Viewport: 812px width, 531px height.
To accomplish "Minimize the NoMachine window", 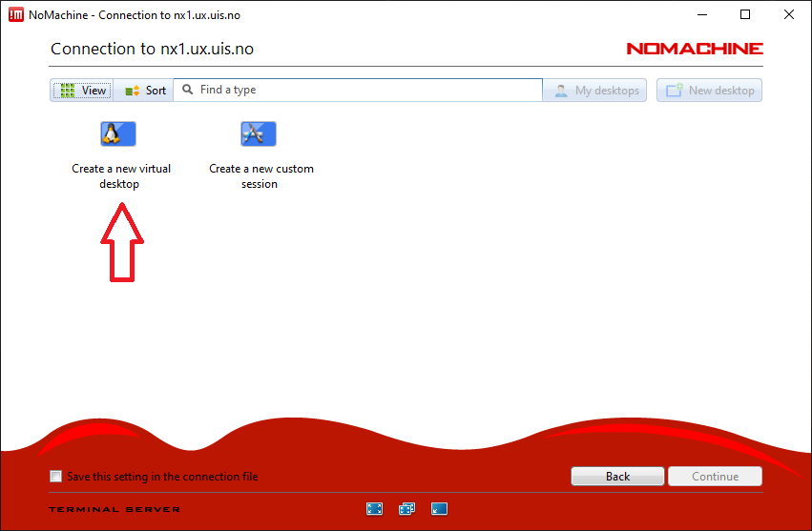I will pos(702,14).
